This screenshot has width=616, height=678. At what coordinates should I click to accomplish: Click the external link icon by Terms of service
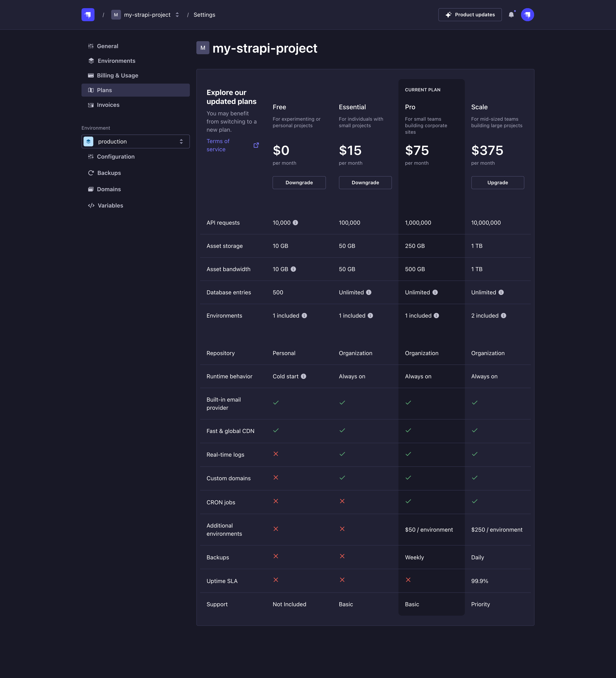pos(256,145)
